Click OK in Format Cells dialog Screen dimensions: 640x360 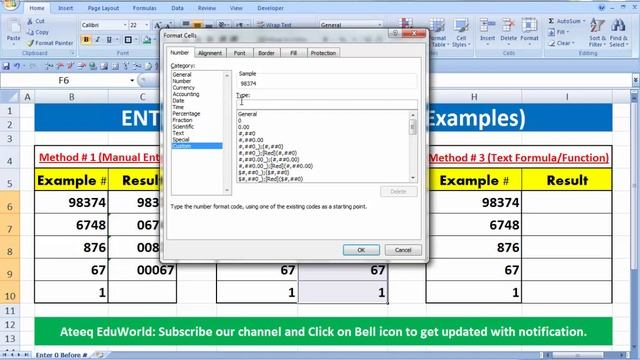[x=361, y=250]
